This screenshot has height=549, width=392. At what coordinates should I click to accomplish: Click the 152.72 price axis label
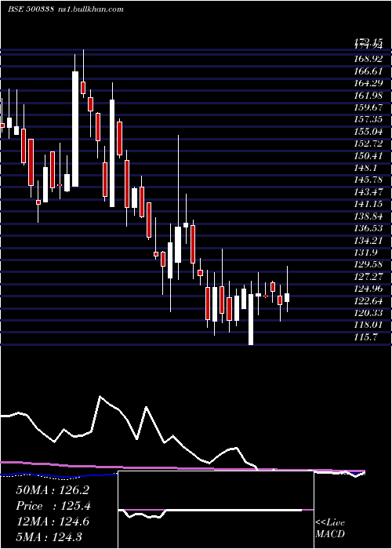367,144
